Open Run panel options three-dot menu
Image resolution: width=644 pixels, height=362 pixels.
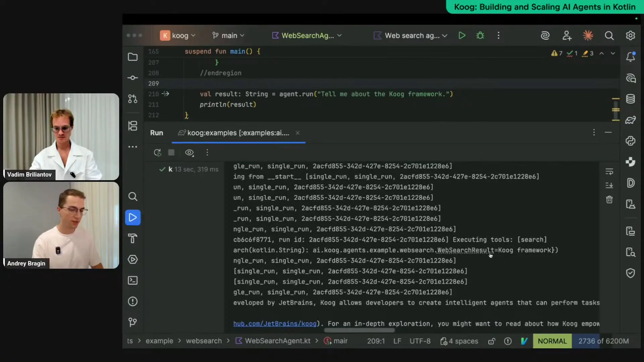point(594,133)
